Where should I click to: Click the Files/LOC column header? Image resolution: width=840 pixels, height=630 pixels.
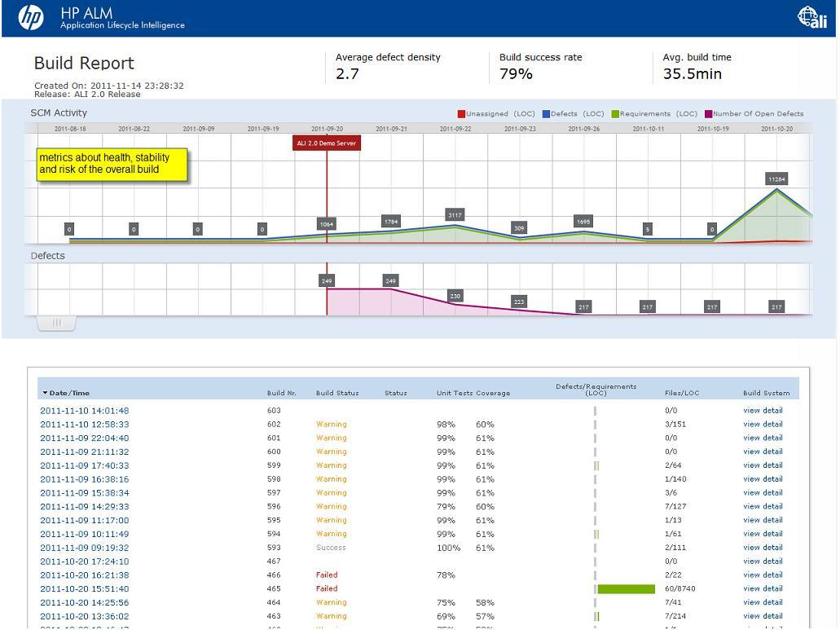click(682, 393)
